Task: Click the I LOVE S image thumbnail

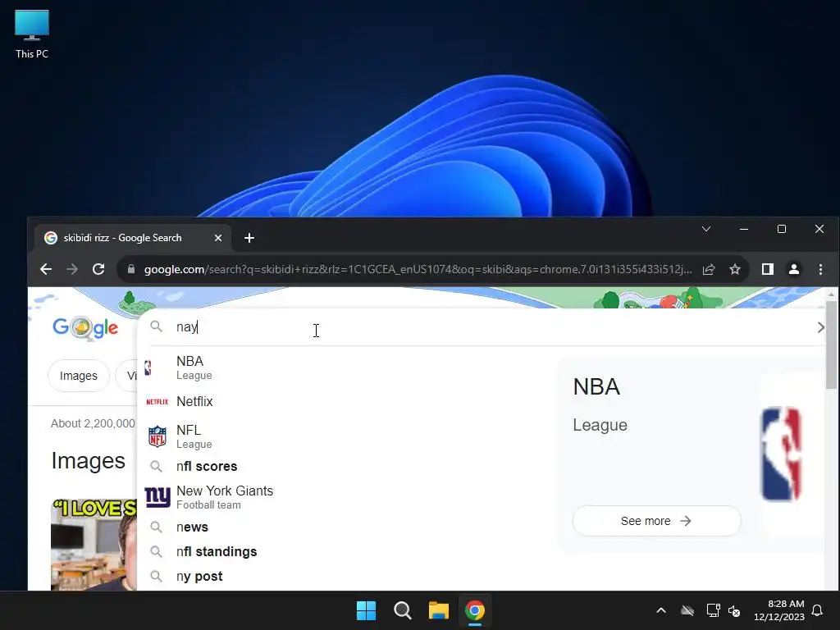Action: pos(94,545)
